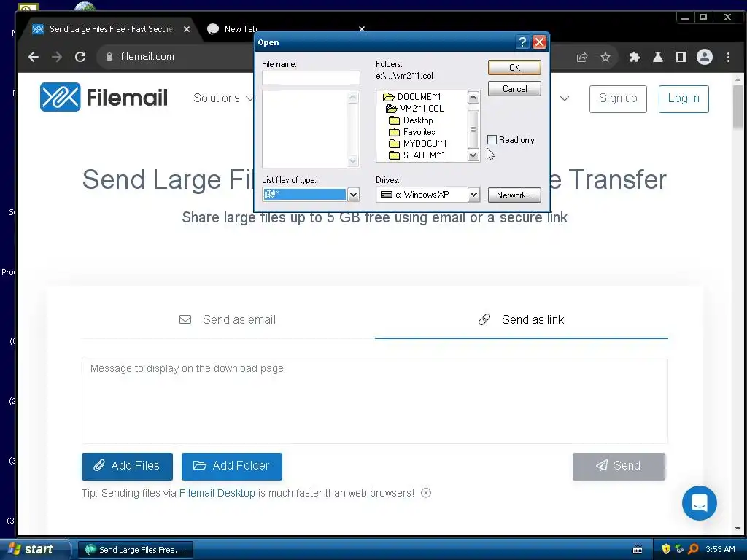Switch to the Filemail browser tab

pos(111,29)
